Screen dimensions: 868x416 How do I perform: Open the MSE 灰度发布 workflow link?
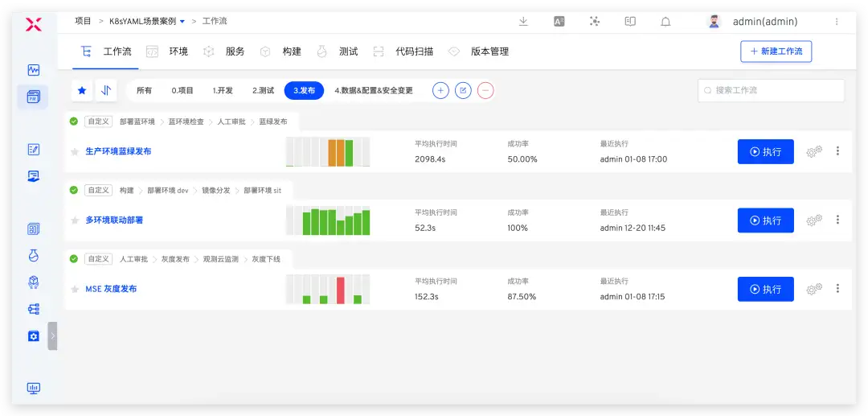click(111, 289)
